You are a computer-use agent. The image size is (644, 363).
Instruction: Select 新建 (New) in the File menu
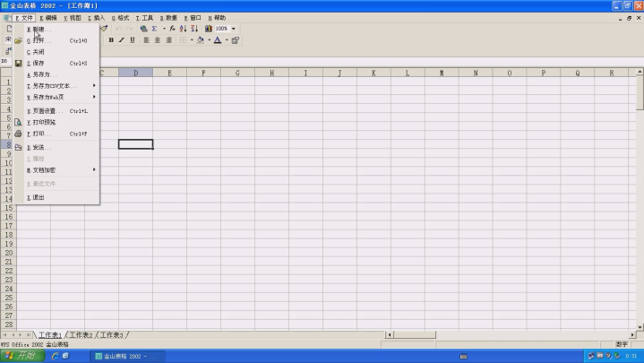click(56, 30)
